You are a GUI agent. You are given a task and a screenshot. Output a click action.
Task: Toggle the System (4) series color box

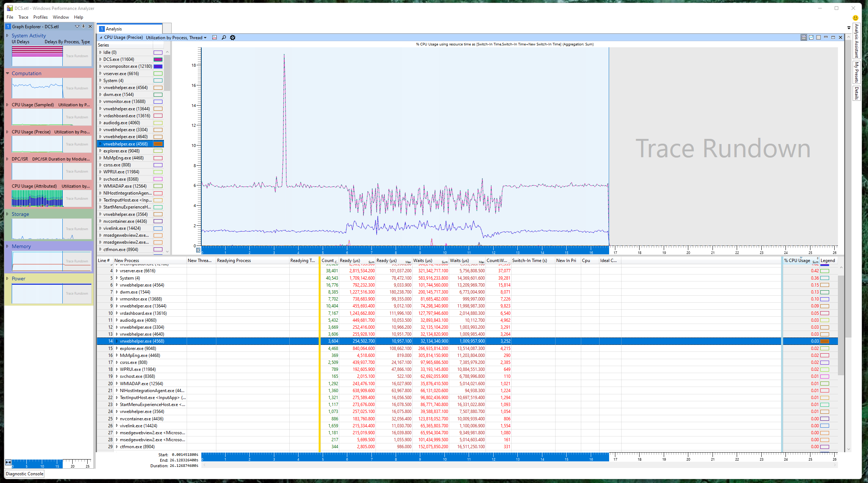click(x=158, y=81)
